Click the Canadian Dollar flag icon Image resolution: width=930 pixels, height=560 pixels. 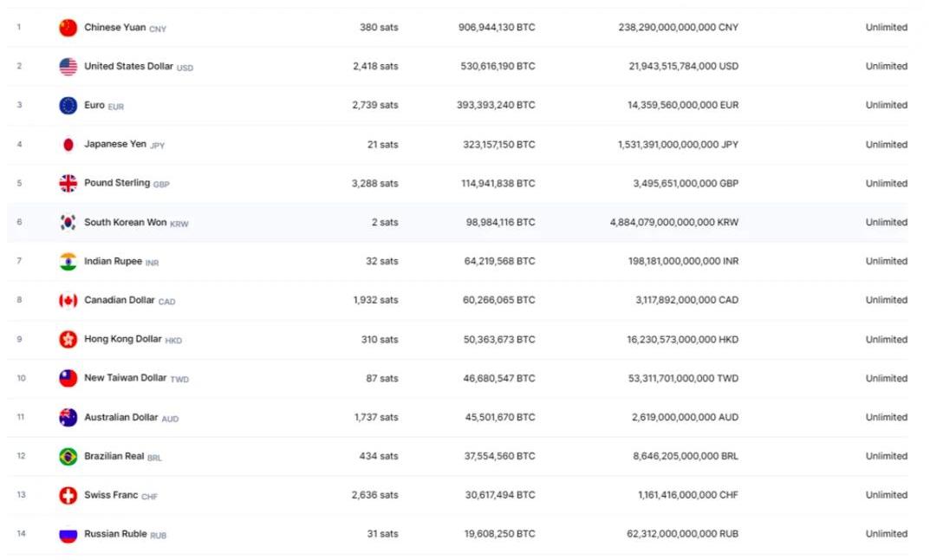point(68,301)
